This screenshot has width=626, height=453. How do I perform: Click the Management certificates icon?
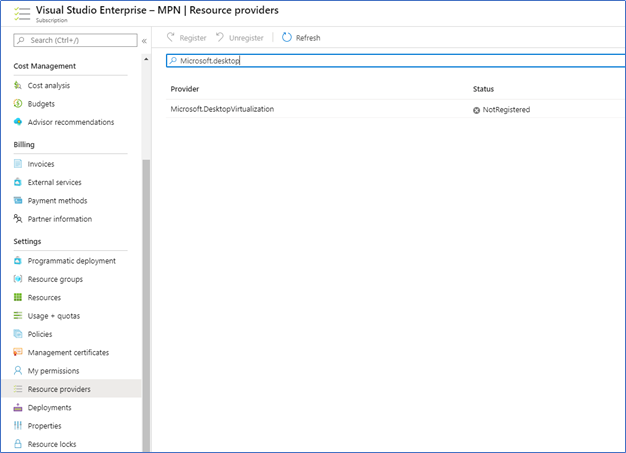click(18, 352)
